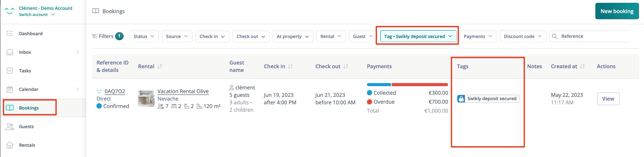This screenshot has height=157, width=644.
Task: Open the Status filter dropdown
Action: [x=144, y=36]
